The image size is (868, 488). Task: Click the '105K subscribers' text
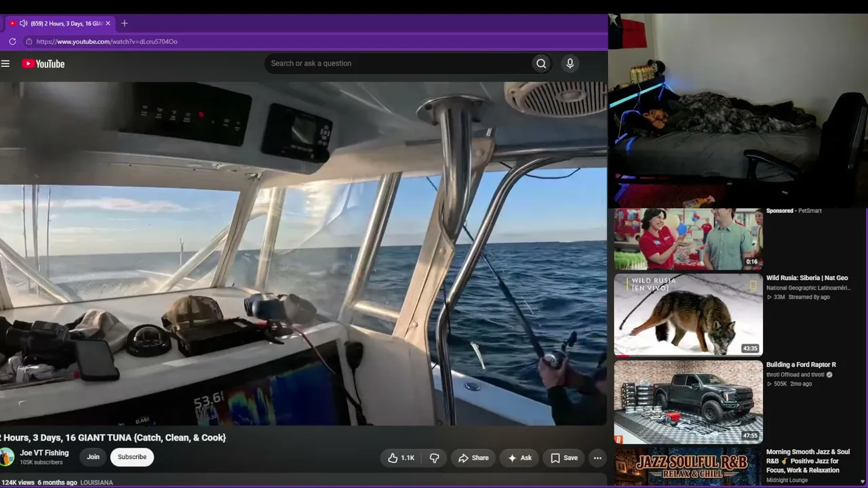point(41,463)
